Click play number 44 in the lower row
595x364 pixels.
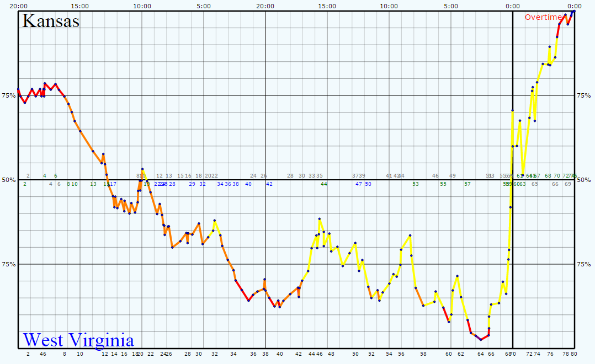coord(323,184)
